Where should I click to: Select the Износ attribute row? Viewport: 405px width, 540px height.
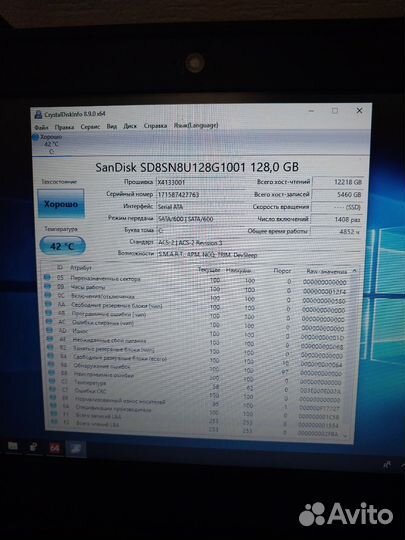coord(195,333)
